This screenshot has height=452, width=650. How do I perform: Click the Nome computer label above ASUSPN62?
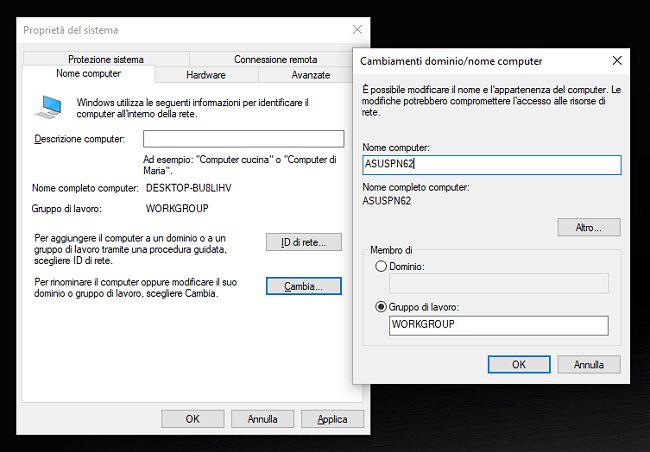click(396, 147)
